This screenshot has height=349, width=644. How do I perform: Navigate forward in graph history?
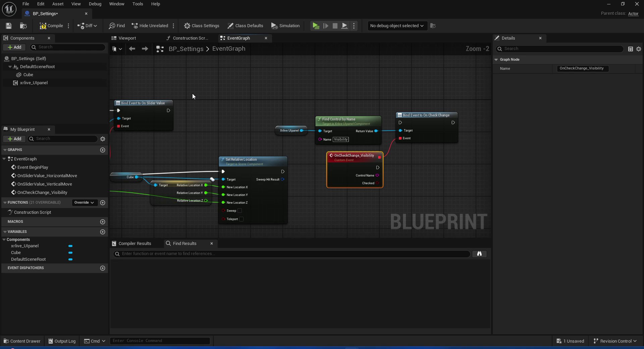(x=145, y=49)
